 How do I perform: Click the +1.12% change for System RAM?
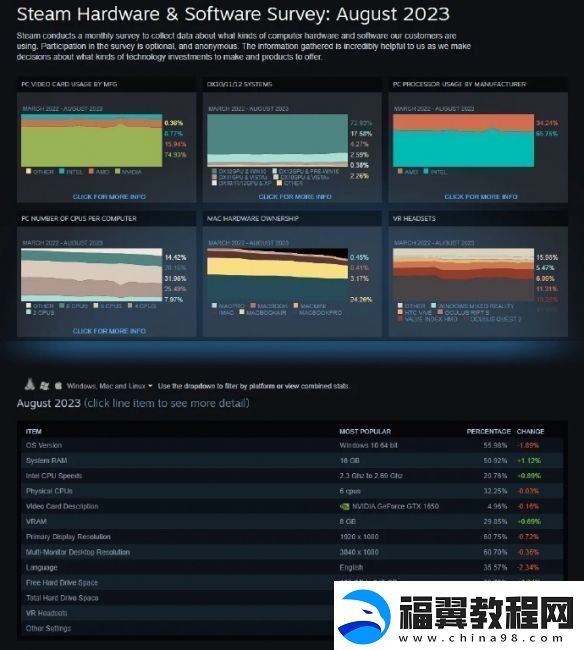pos(528,461)
